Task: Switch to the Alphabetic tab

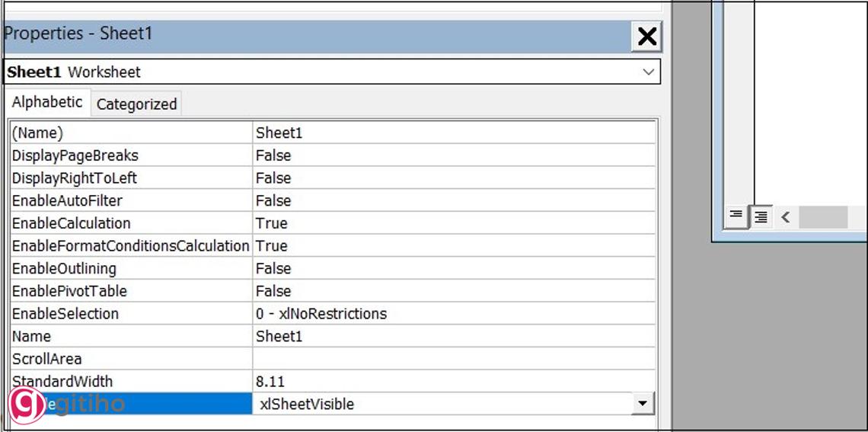Action: pyautogui.click(x=47, y=102)
